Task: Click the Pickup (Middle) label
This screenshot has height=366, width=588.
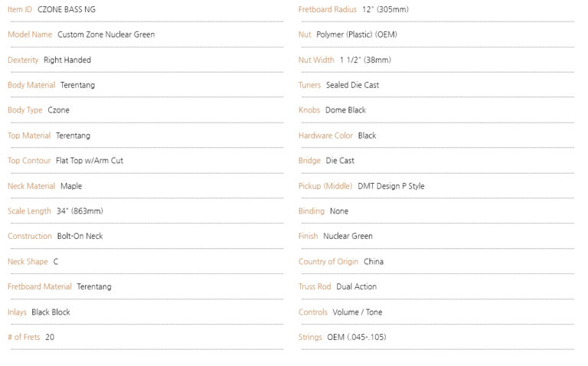Action: (325, 186)
